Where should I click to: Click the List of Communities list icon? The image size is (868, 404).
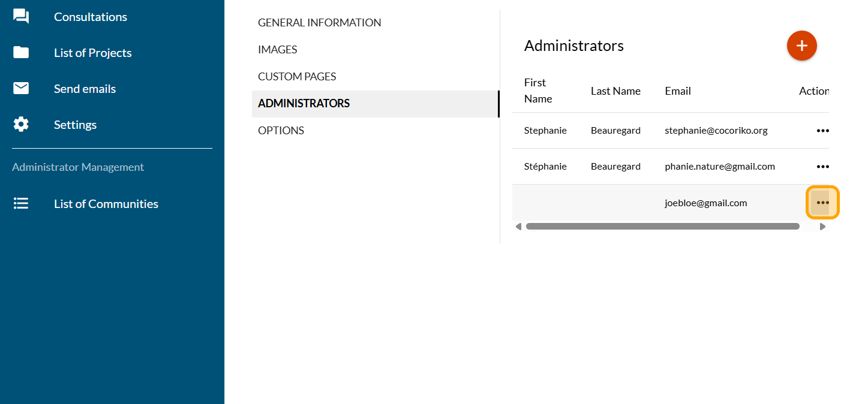pos(21,204)
